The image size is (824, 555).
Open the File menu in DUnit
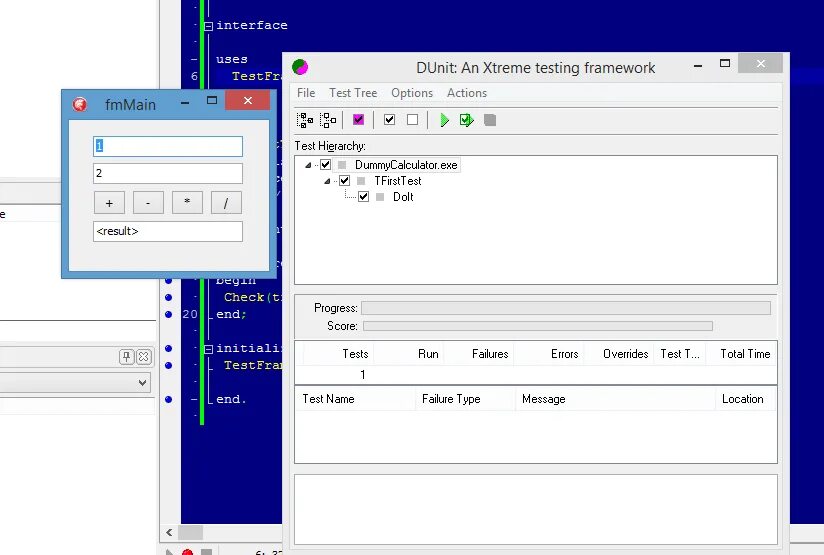pos(306,93)
